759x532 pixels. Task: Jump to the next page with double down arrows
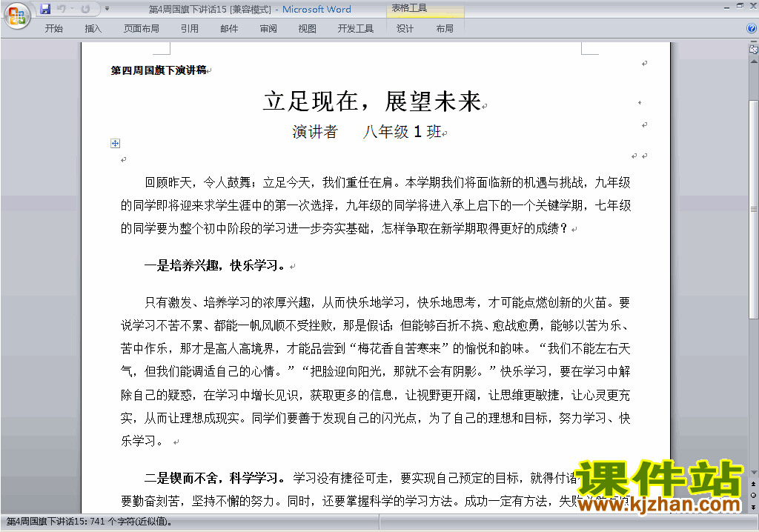[x=754, y=507]
